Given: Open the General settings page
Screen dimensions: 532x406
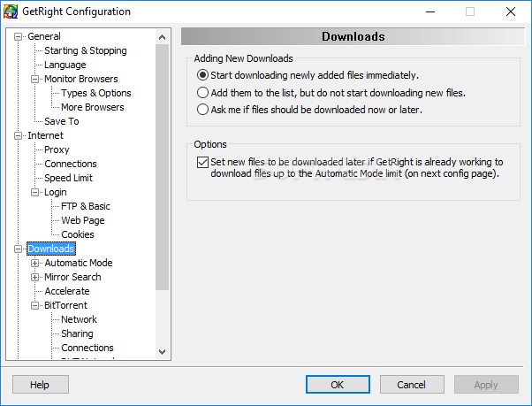Looking at the screenshot, I should pos(44,36).
